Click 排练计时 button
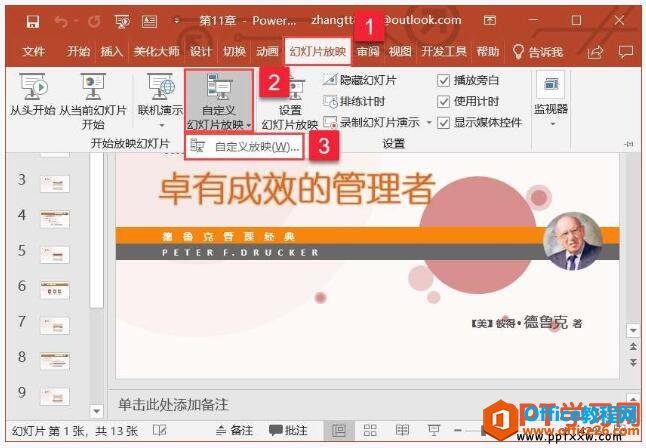 click(353, 101)
